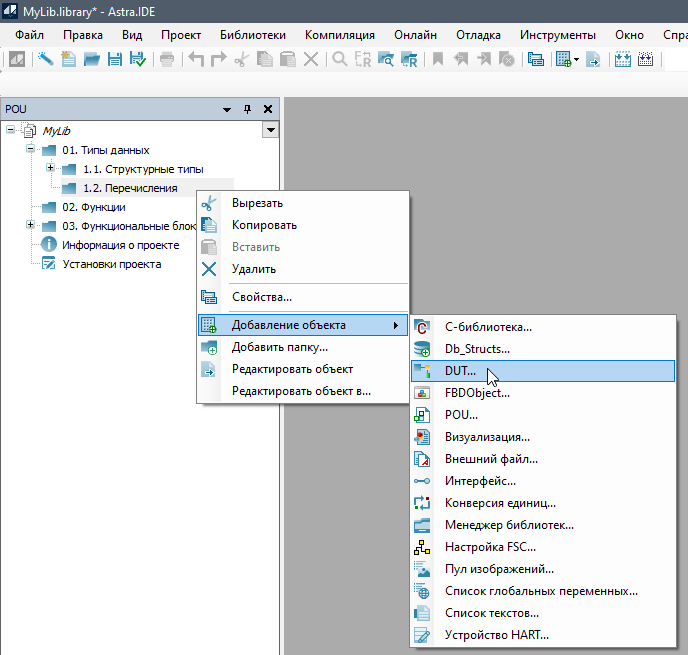This screenshot has width=688, height=655.
Task: Select Установки проекта in the tree
Action: tap(111, 264)
